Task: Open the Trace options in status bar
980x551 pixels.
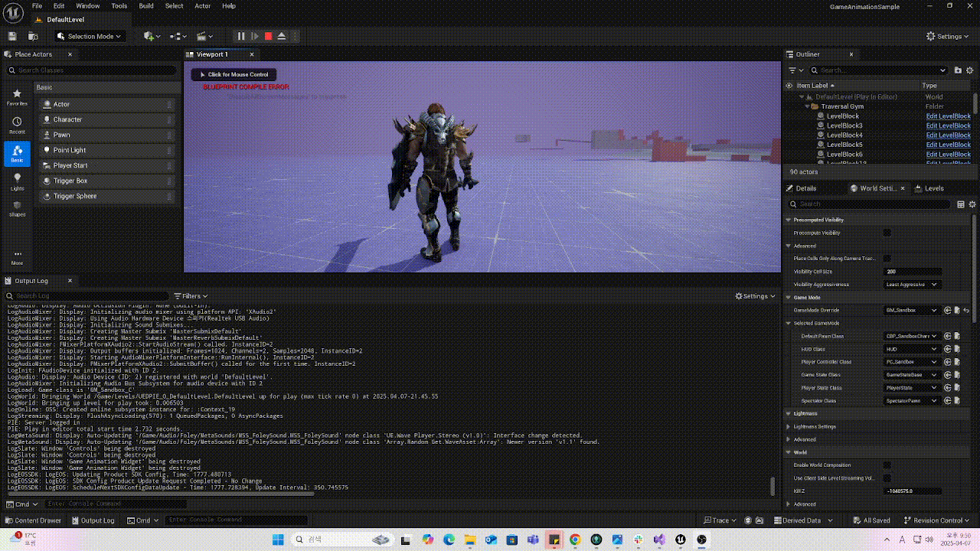Action: pyautogui.click(x=720, y=520)
